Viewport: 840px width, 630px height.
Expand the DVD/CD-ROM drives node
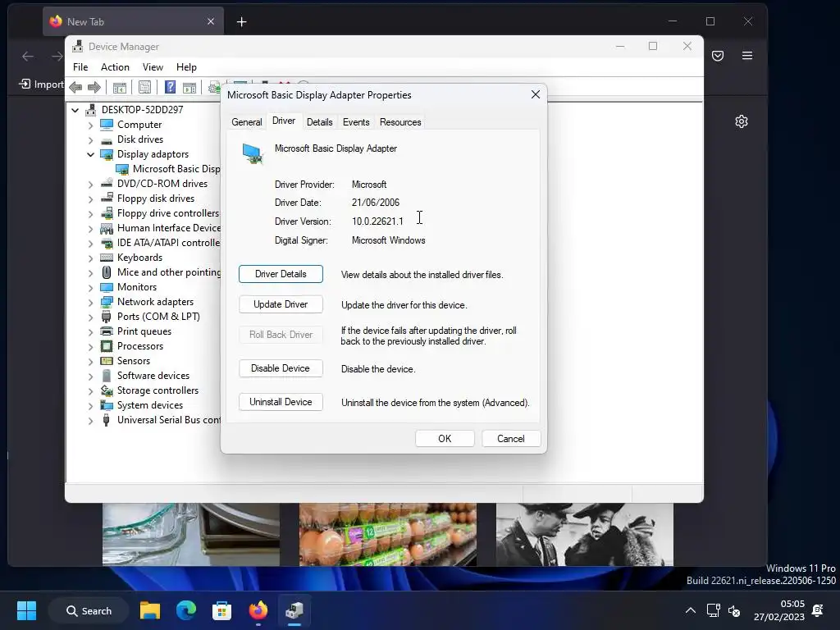90,185
